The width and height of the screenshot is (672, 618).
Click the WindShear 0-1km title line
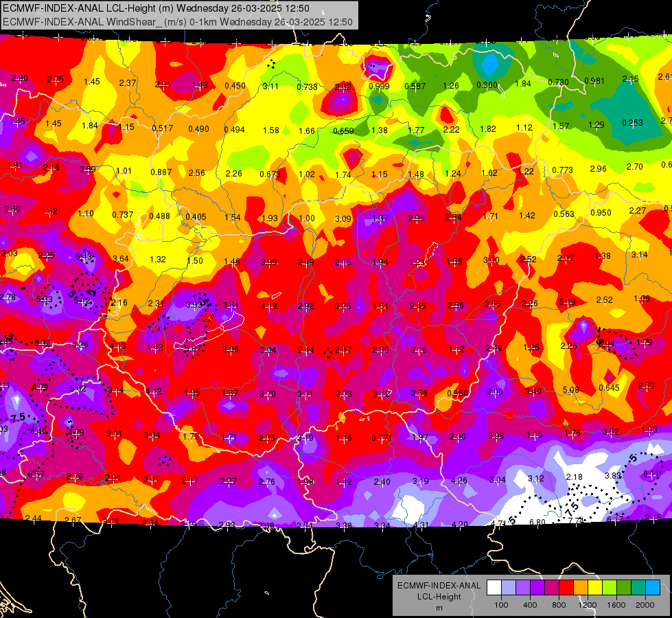tap(177, 22)
